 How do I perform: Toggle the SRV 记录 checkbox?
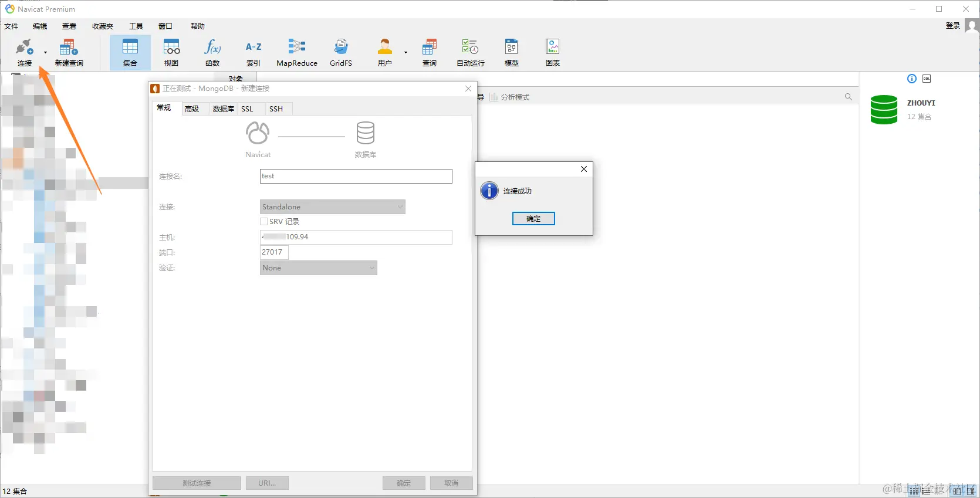click(x=264, y=222)
